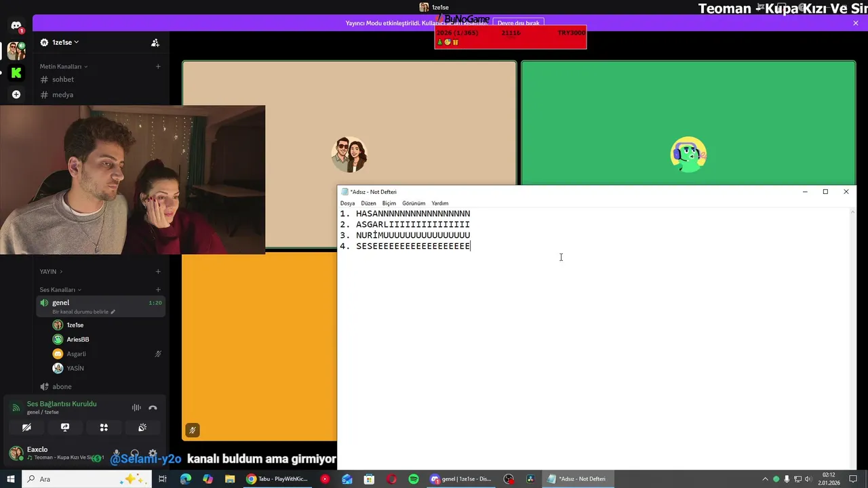Toggle noise suppression in voice panel

(136, 407)
